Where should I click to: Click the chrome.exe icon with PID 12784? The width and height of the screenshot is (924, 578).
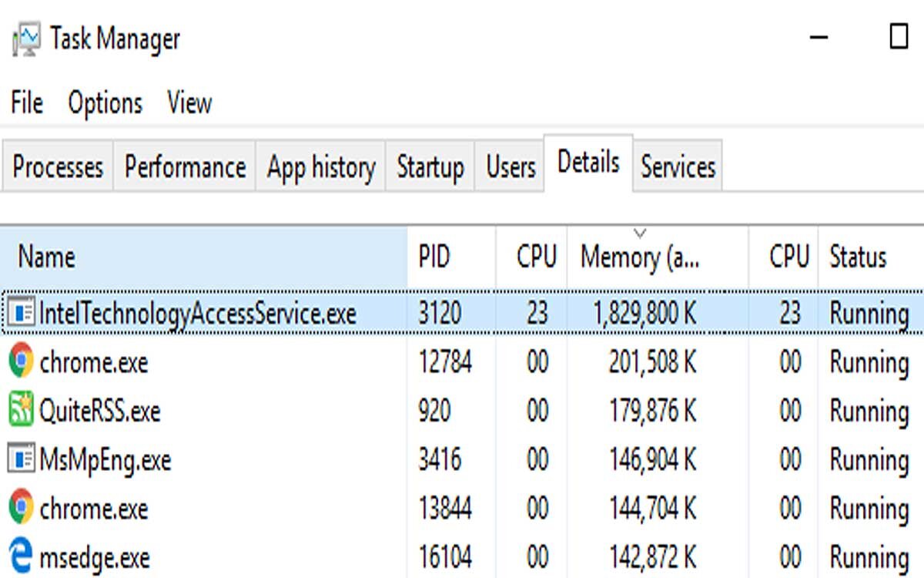[21, 361]
